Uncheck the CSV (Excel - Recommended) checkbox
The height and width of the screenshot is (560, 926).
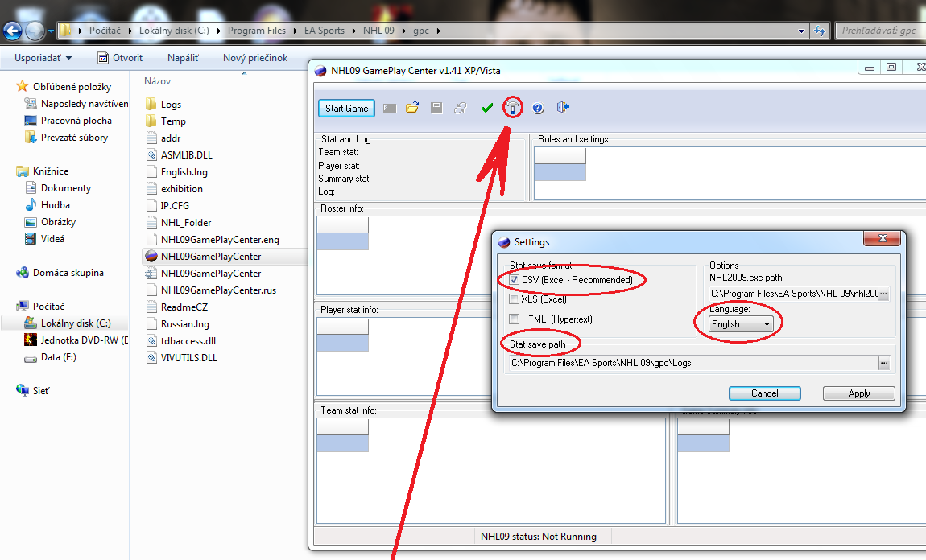(x=514, y=280)
